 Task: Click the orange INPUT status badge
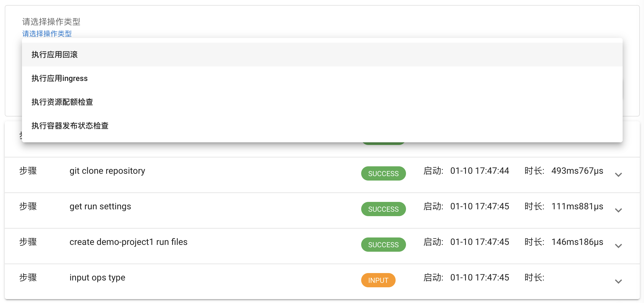[x=378, y=280]
